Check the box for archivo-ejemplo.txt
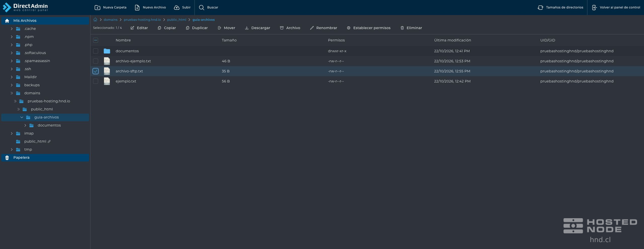Viewport: 644px width, 249px height. point(96,61)
